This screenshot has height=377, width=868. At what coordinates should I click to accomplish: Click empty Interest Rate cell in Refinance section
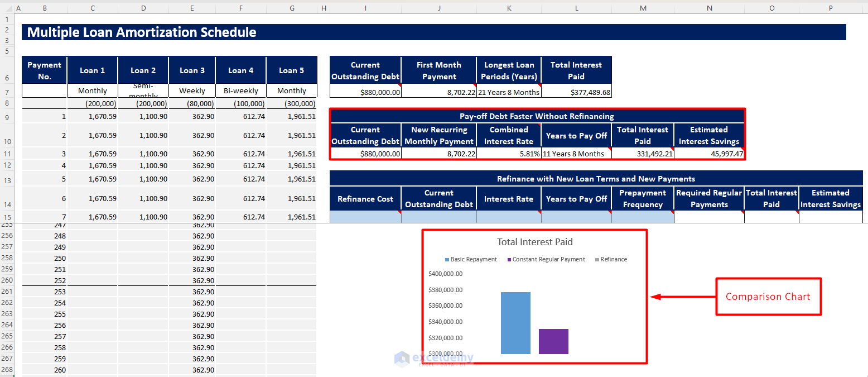coord(509,217)
